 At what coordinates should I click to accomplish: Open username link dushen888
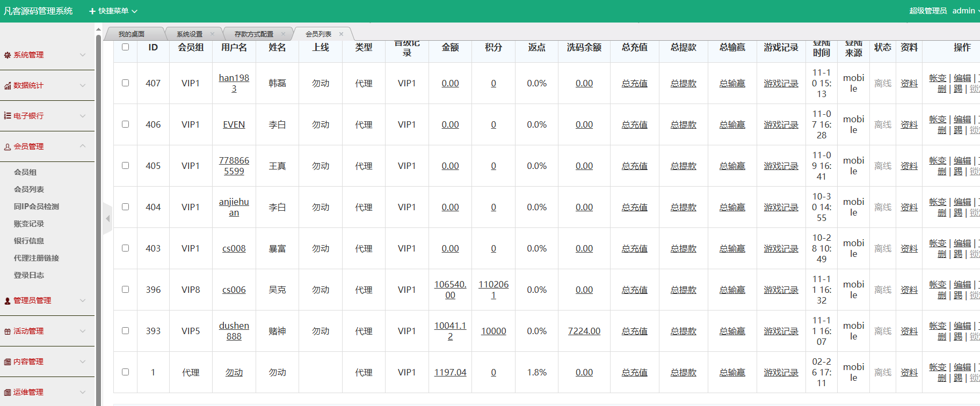[x=234, y=331]
